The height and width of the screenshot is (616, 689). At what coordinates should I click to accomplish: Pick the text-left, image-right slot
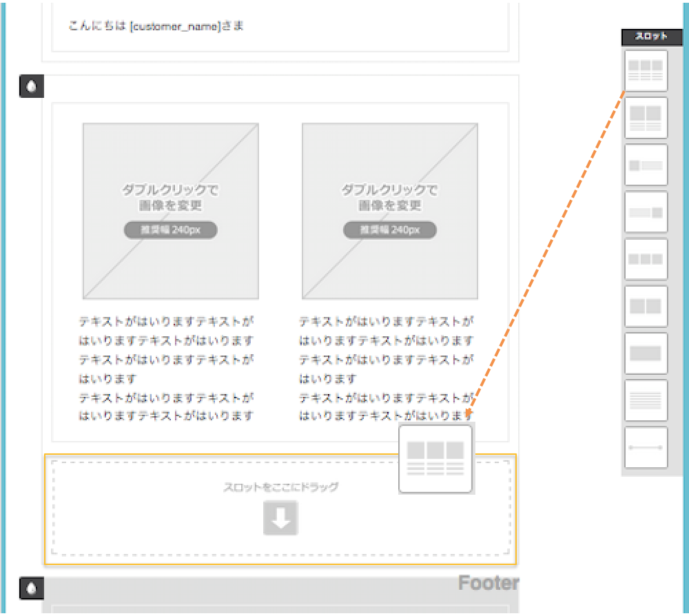[646, 212]
